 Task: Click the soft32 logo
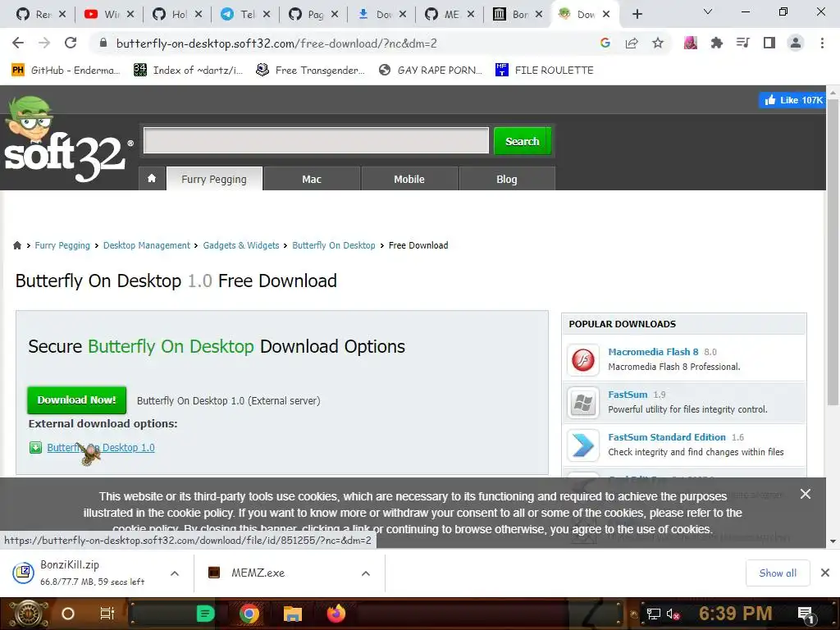67,140
